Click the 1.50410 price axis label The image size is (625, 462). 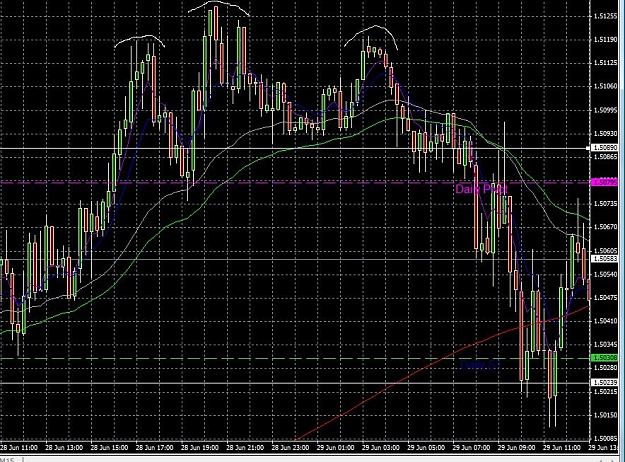(x=605, y=321)
